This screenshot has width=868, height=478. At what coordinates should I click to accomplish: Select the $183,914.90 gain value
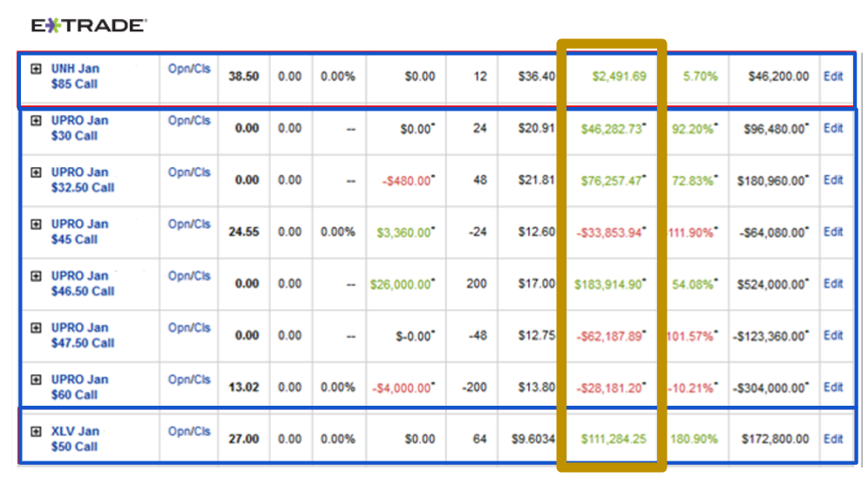coord(609,285)
